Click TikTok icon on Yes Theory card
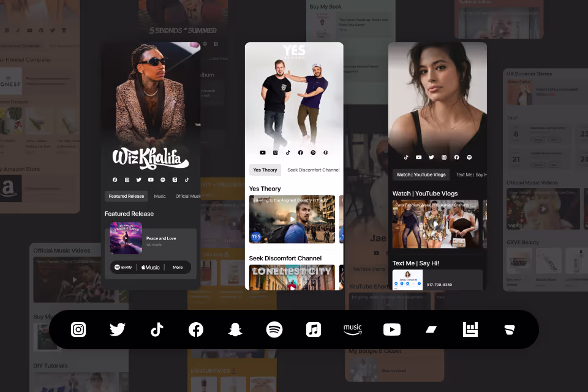 288,153
